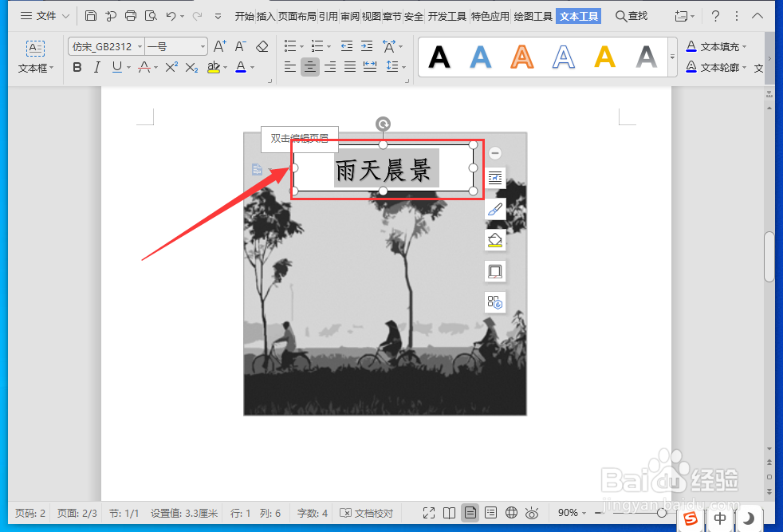
Task: Expand WordArt styles gallery
Action: click(x=673, y=57)
